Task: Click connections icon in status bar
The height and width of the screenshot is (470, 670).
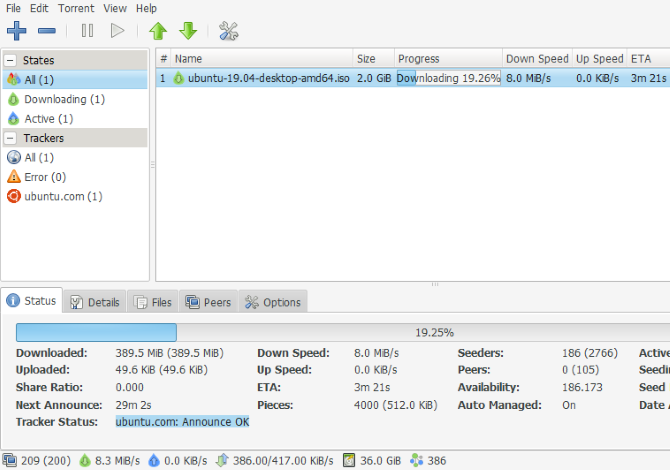Action: pyautogui.click(x=10, y=460)
